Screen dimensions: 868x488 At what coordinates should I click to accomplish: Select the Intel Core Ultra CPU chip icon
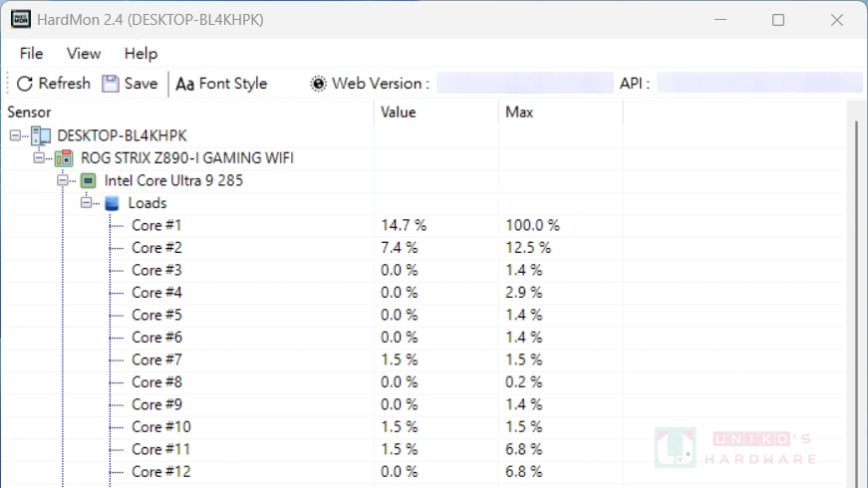pyautogui.click(x=88, y=180)
